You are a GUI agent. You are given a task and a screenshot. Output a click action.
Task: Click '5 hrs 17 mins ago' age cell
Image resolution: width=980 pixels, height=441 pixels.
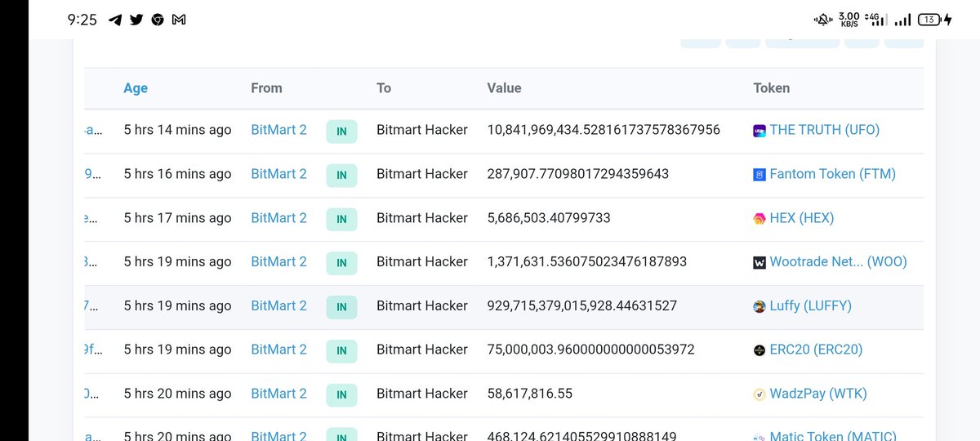(178, 218)
